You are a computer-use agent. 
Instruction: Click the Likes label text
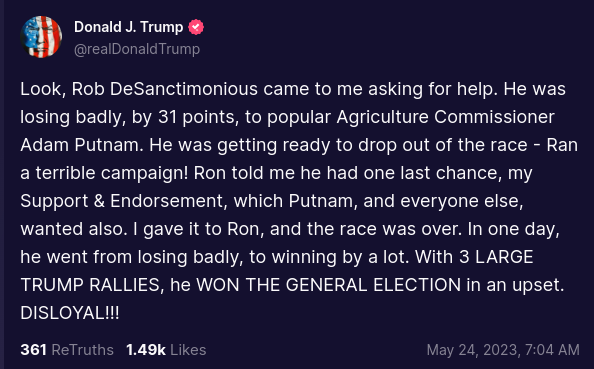[x=188, y=350]
